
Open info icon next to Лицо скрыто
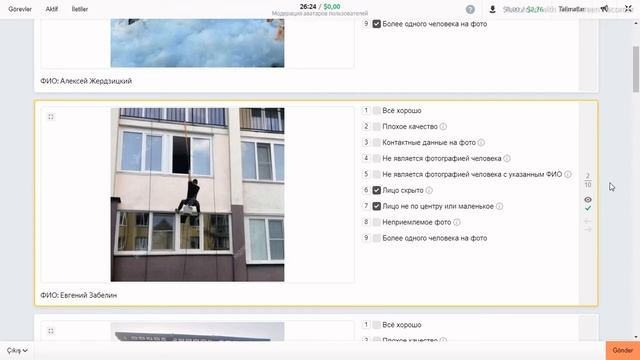click(429, 190)
